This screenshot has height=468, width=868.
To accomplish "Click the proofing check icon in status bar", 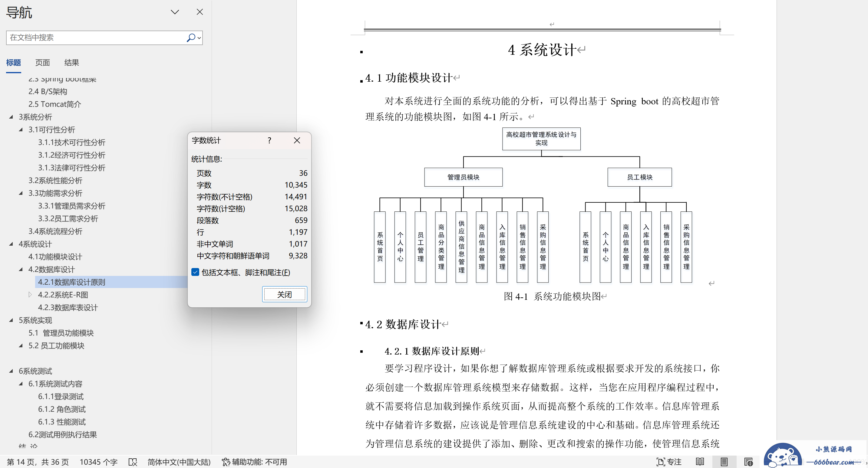I will [133, 462].
